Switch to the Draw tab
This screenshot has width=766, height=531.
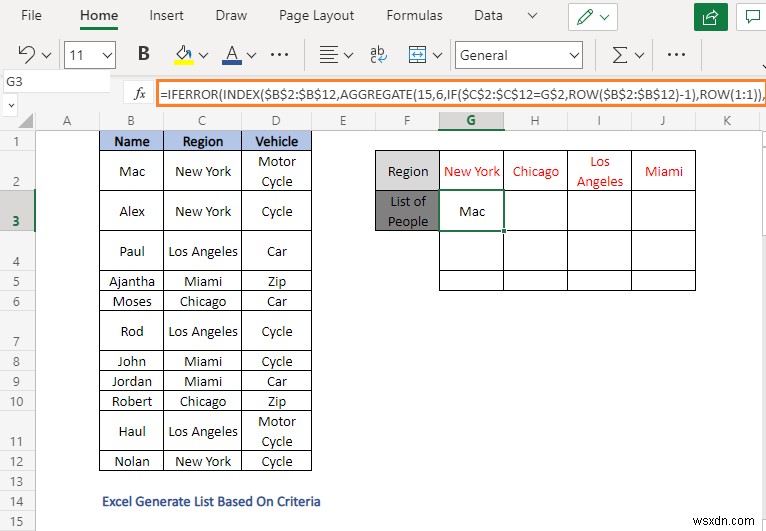click(x=231, y=16)
